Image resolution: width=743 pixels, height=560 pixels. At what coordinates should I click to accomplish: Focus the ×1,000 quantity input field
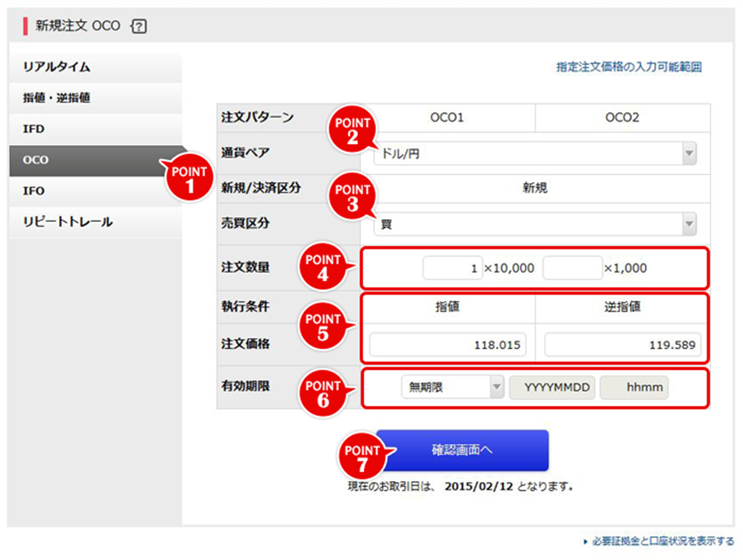(572, 268)
